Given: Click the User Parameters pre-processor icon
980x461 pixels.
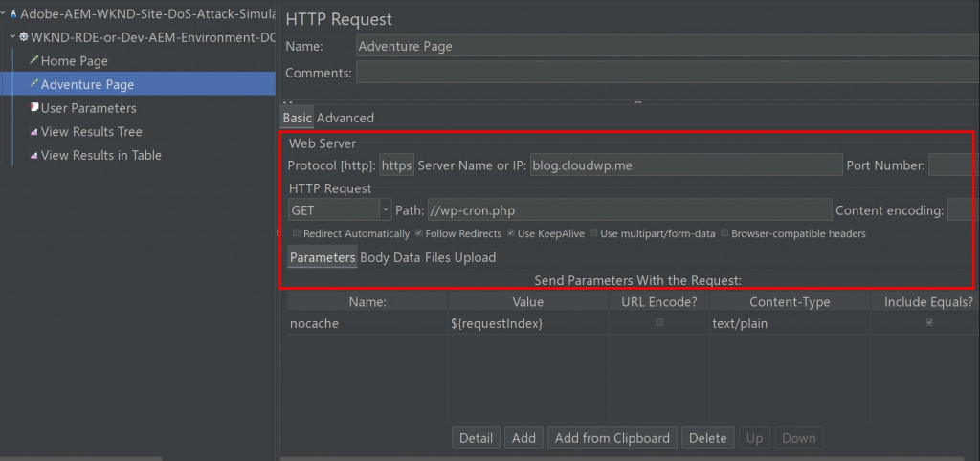Looking at the screenshot, I should [x=33, y=108].
